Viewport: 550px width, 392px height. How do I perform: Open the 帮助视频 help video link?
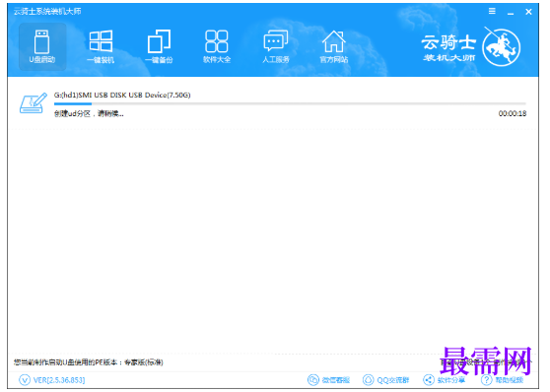tap(509, 380)
